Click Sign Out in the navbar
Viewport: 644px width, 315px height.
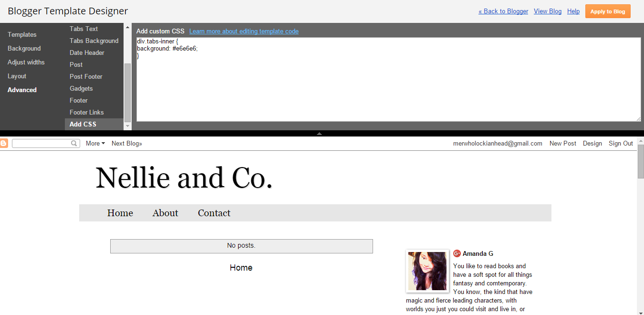tap(621, 143)
